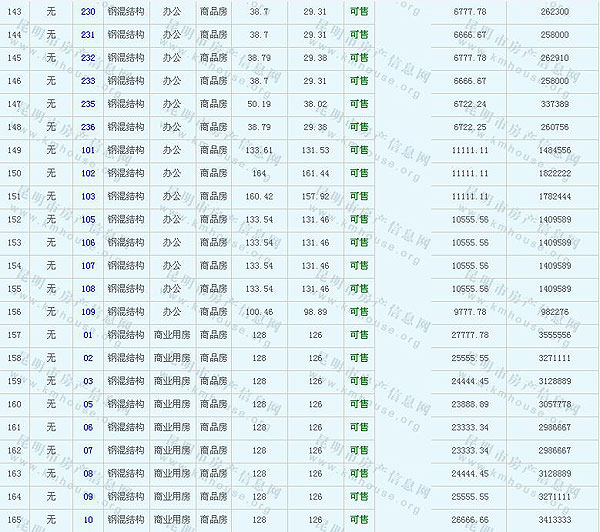Click total price 3413333 cell
The height and width of the screenshot is (532, 600).
coord(553,520)
